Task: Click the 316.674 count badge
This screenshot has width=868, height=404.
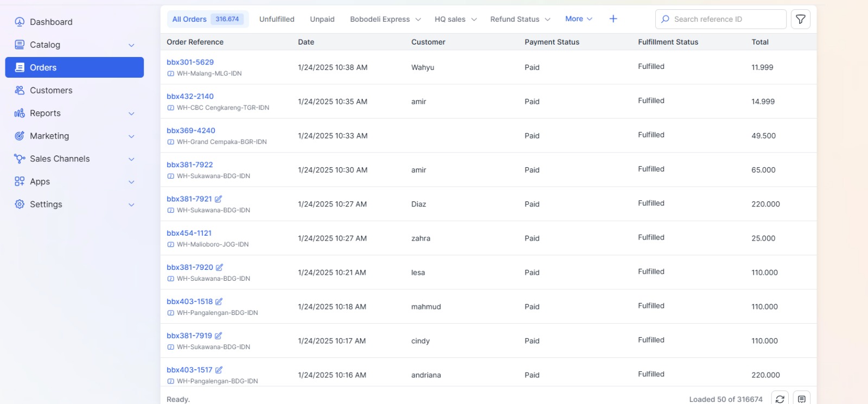Action: coord(227,19)
